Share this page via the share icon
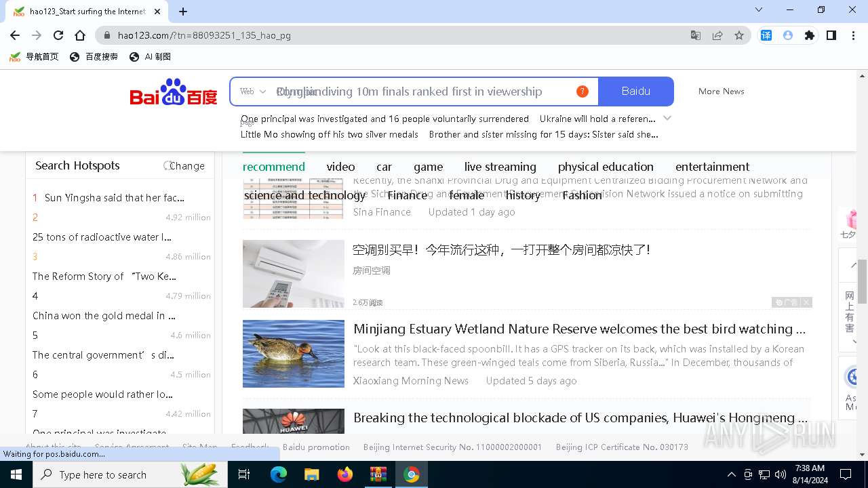The image size is (868, 488). point(717,35)
